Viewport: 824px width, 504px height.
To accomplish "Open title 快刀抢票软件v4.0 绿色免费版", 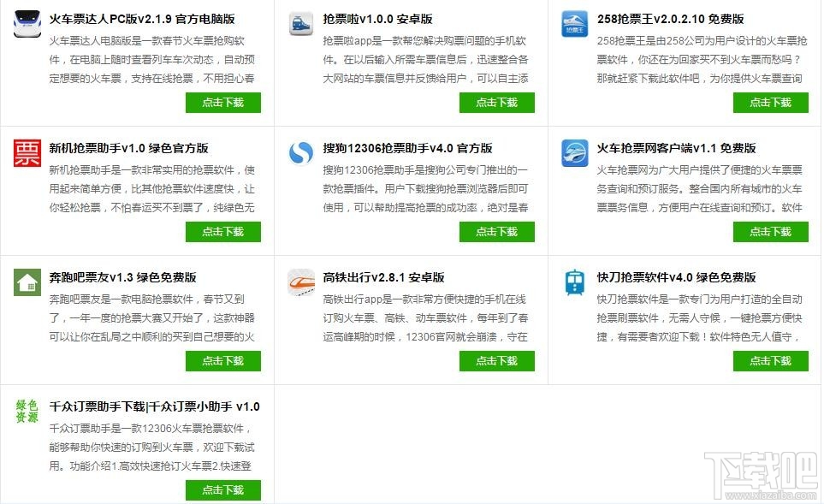I will [x=676, y=277].
